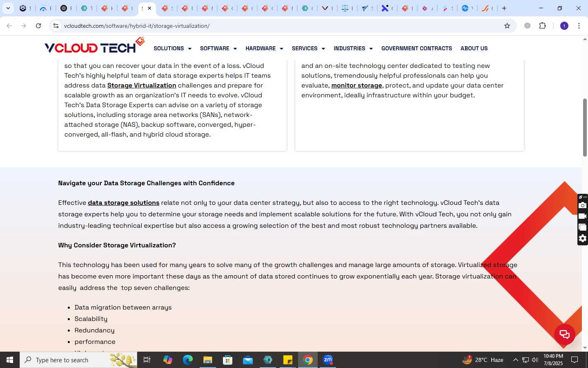Screen dimensions: 588x368
Task: Expand the SOFTWARE dropdown menu
Action: click(218, 48)
